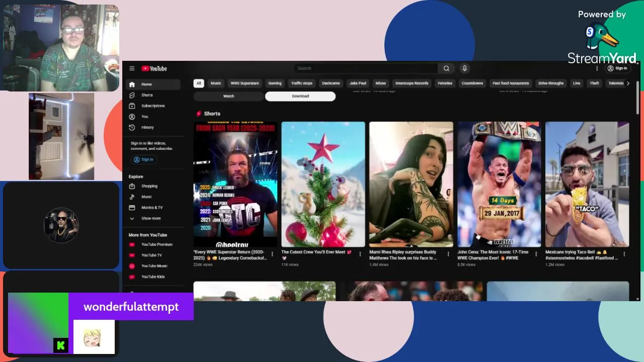
Task: Click Sign in button at top right
Action: [x=617, y=68]
